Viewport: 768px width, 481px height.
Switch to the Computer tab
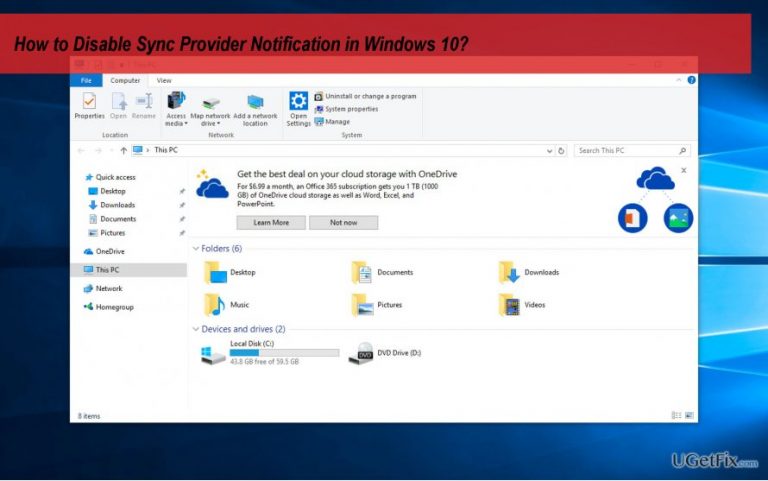(x=125, y=80)
